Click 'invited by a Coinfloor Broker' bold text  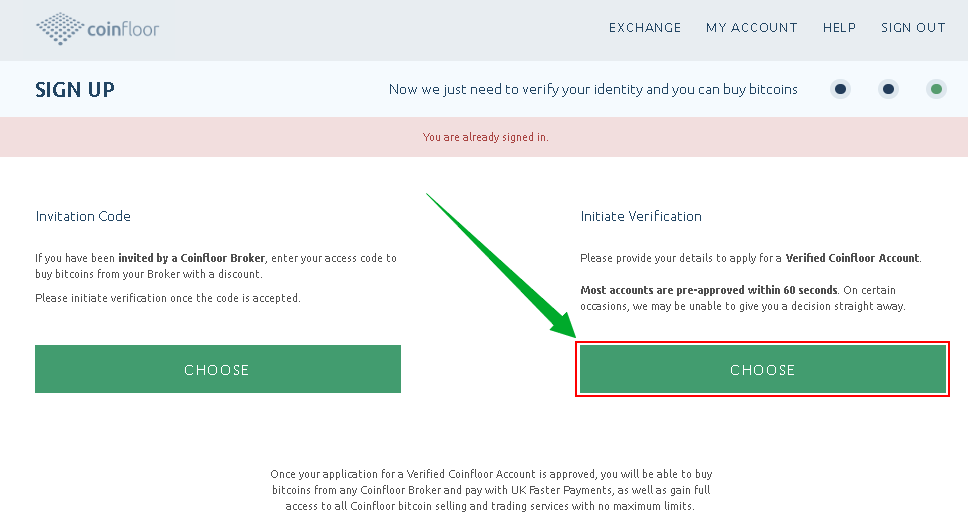point(191,258)
